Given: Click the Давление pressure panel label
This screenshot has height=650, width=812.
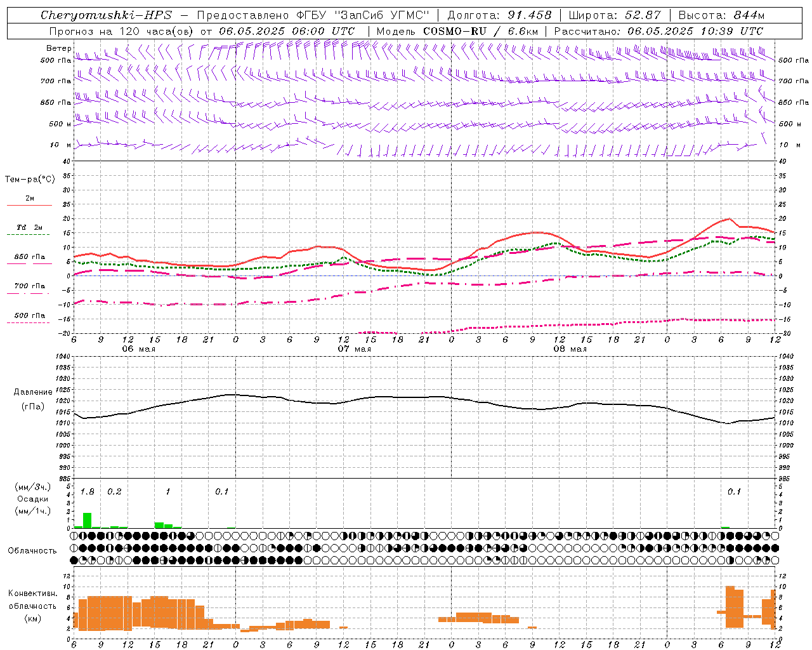Looking at the screenshot, I should click(x=33, y=392).
